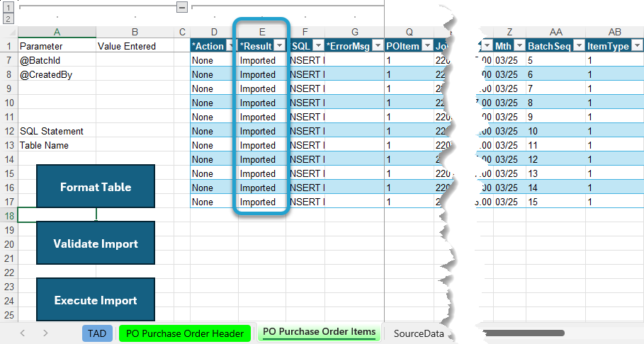Select the PO Purchase Order Items sheet
Image resolution: width=644 pixels, height=344 pixels.
coord(319,332)
